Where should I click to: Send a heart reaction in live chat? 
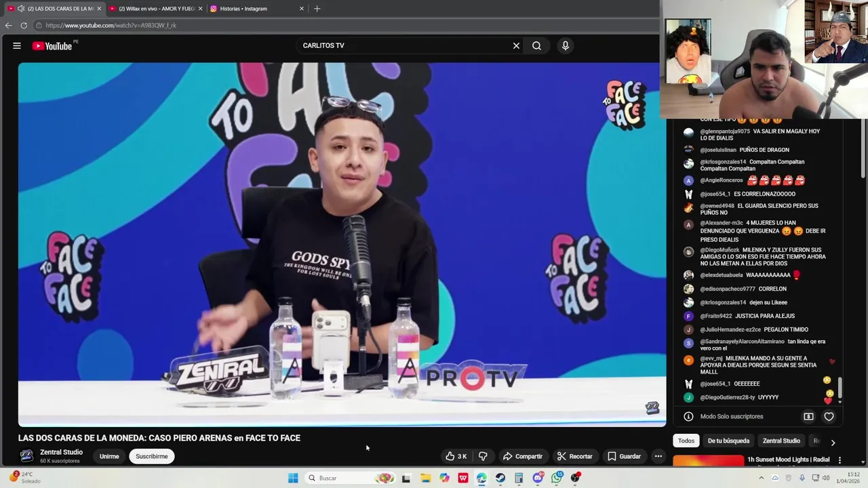click(x=829, y=416)
